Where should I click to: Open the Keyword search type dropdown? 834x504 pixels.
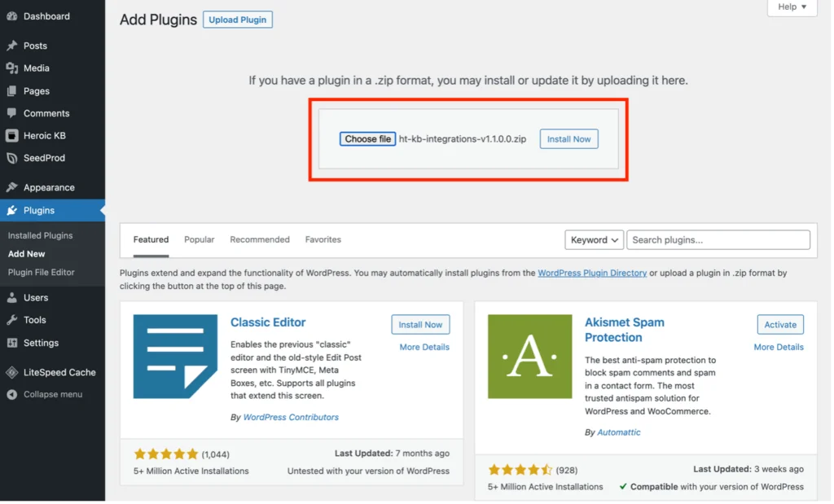pos(594,240)
